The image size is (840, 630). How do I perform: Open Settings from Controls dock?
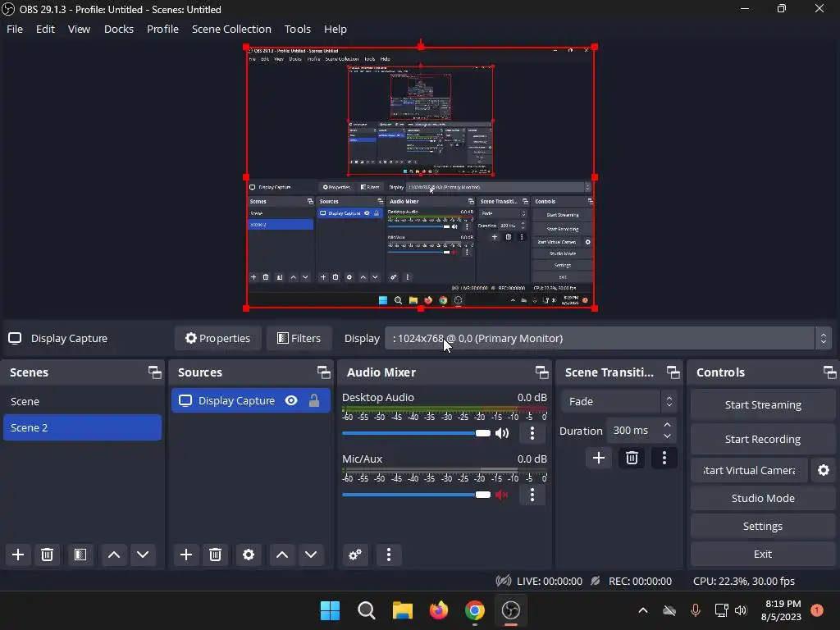coord(763,526)
